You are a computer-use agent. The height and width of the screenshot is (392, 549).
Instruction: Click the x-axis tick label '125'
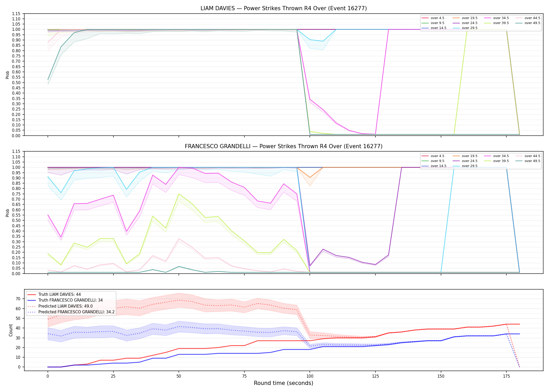click(x=375, y=376)
